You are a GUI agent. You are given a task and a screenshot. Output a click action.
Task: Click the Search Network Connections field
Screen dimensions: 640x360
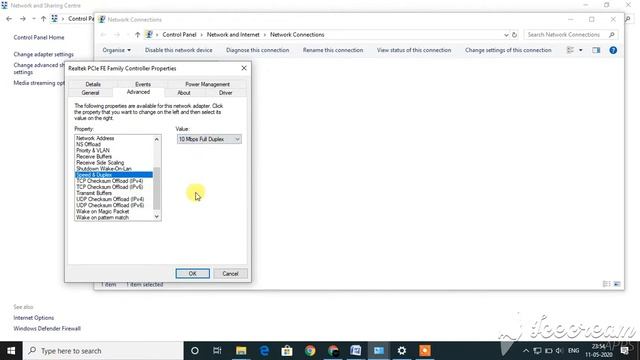571,35
